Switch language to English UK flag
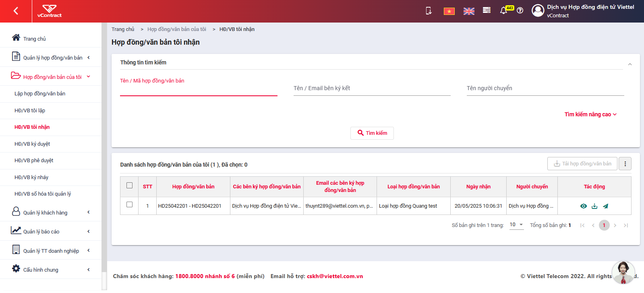Viewport: 644px width, 293px height. (x=469, y=11)
